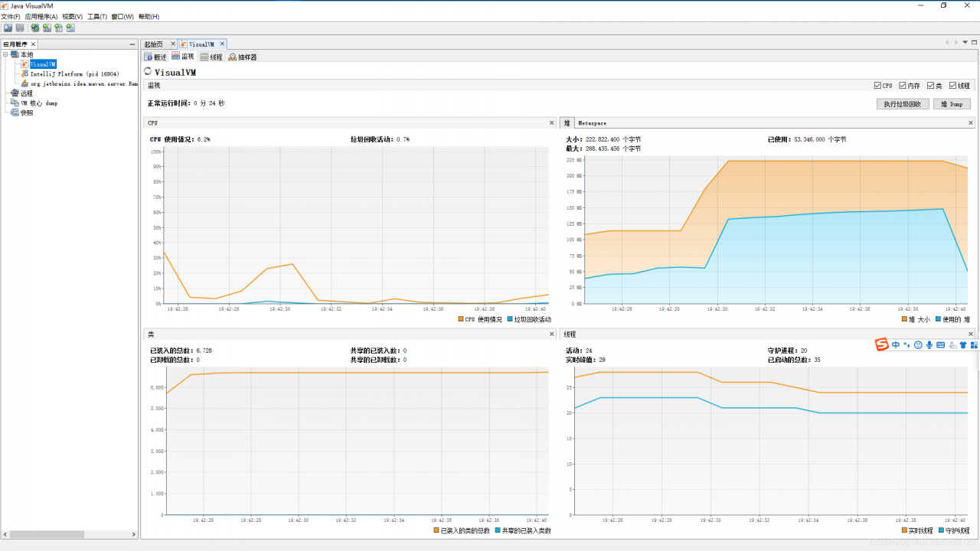
Task: Uncheck the 内存 (Memory) checkbox
Action: click(x=903, y=86)
